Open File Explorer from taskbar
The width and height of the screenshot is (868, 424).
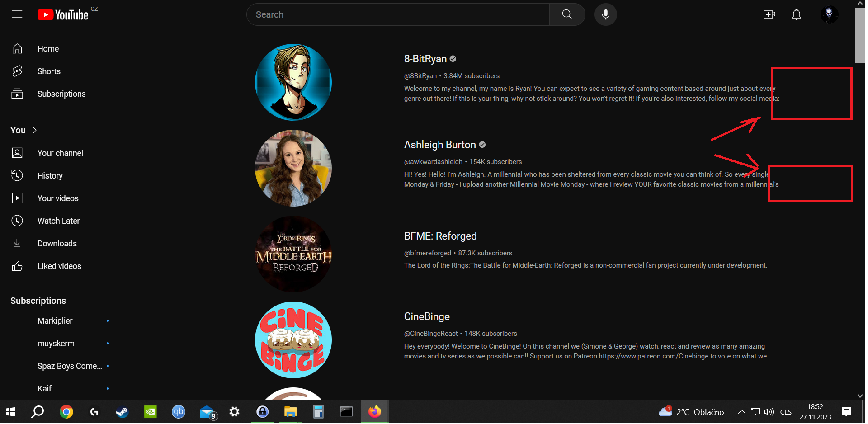click(290, 412)
